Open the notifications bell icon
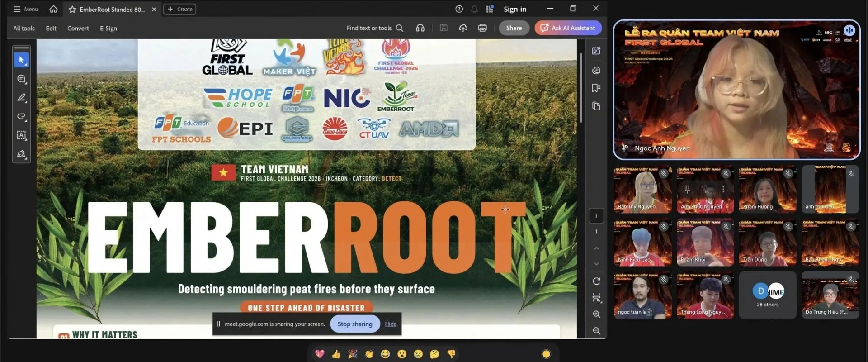Image resolution: width=868 pixels, height=362 pixels. coord(474,9)
